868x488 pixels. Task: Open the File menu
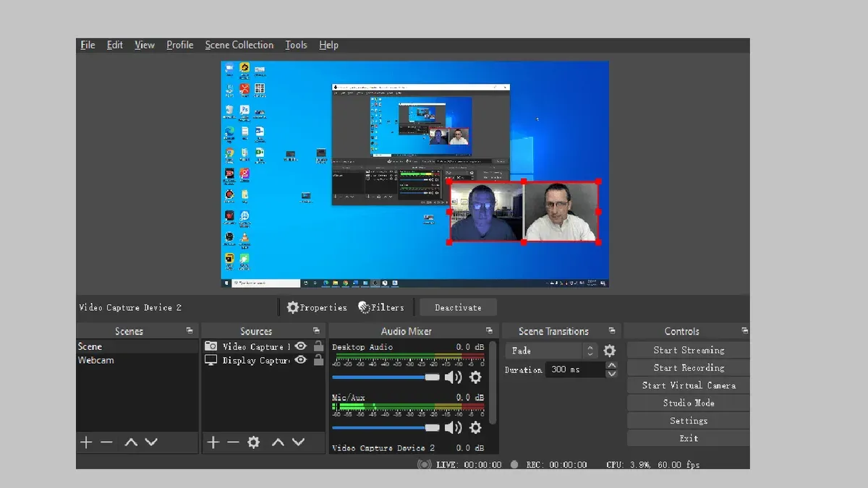(88, 45)
